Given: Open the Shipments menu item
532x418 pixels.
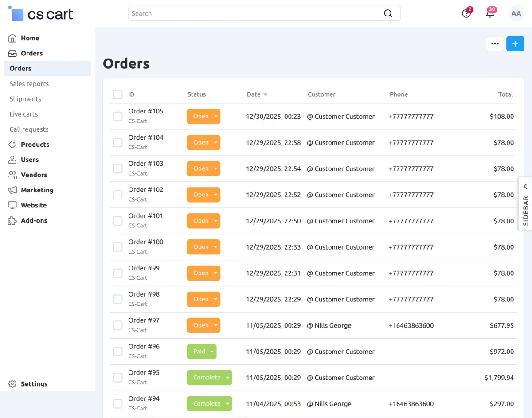Looking at the screenshot, I should click(25, 98).
